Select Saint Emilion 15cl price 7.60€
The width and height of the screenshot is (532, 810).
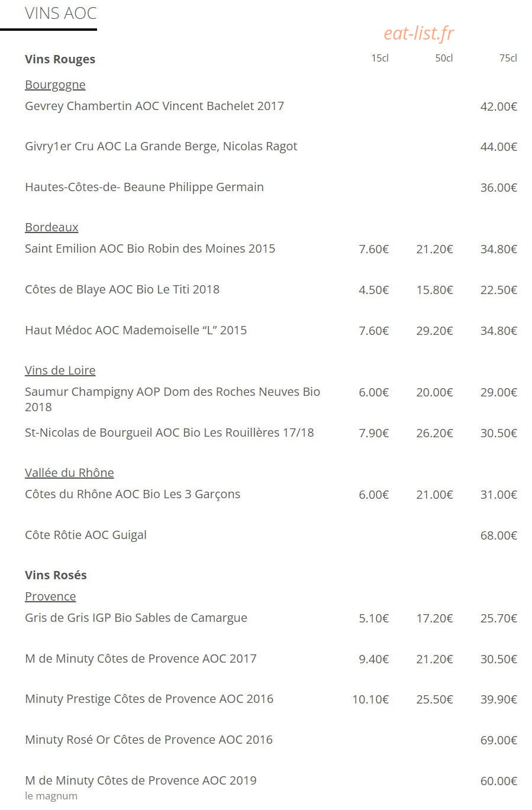pos(374,249)
